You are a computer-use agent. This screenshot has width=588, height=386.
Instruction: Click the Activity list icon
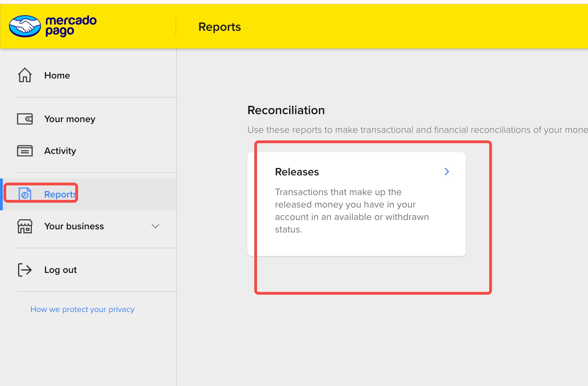click(x=25, y=151)
